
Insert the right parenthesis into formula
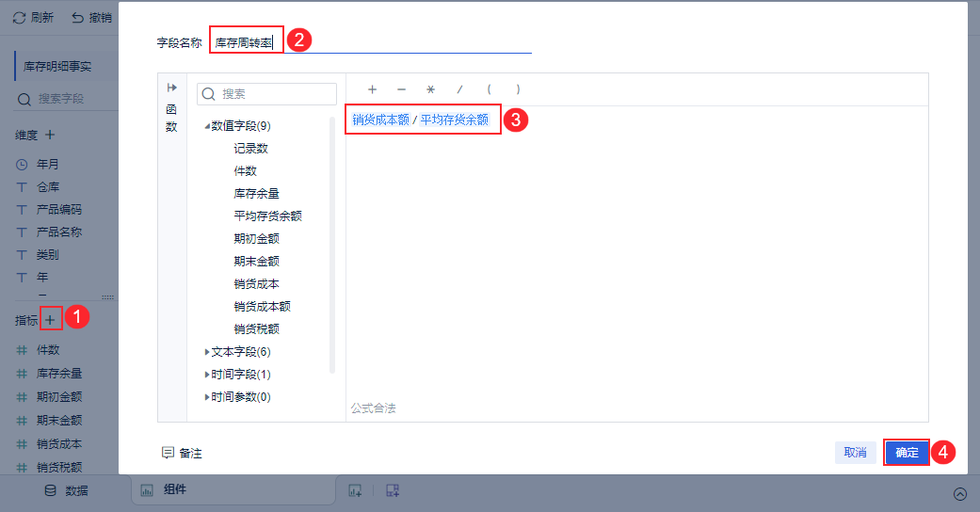click(518, 89)
